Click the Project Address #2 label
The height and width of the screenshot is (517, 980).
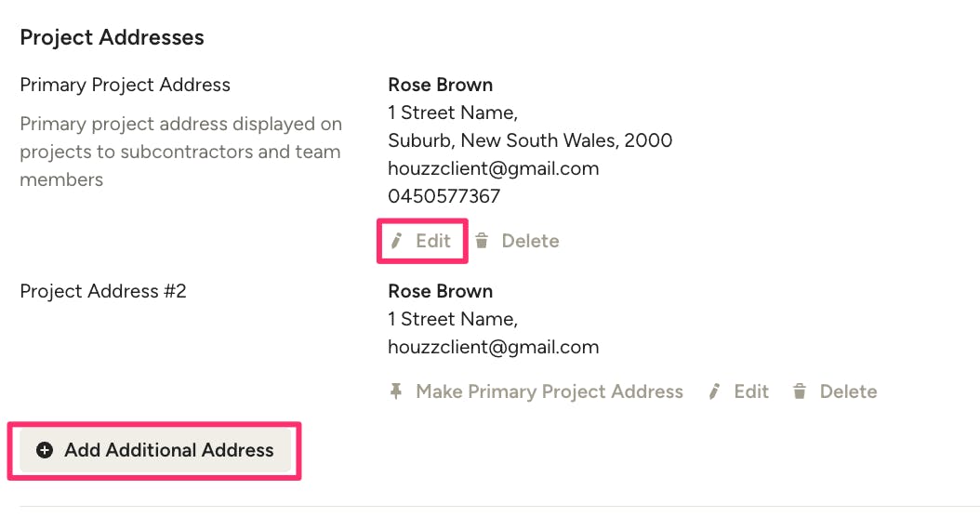[103, 291]
